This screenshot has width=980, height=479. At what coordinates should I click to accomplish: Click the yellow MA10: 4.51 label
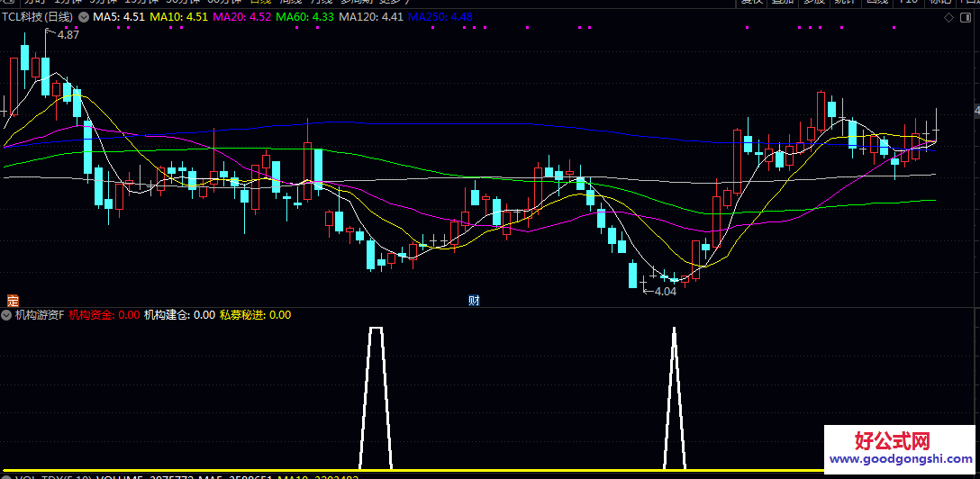pyautogui.click(x=178, y=17)
